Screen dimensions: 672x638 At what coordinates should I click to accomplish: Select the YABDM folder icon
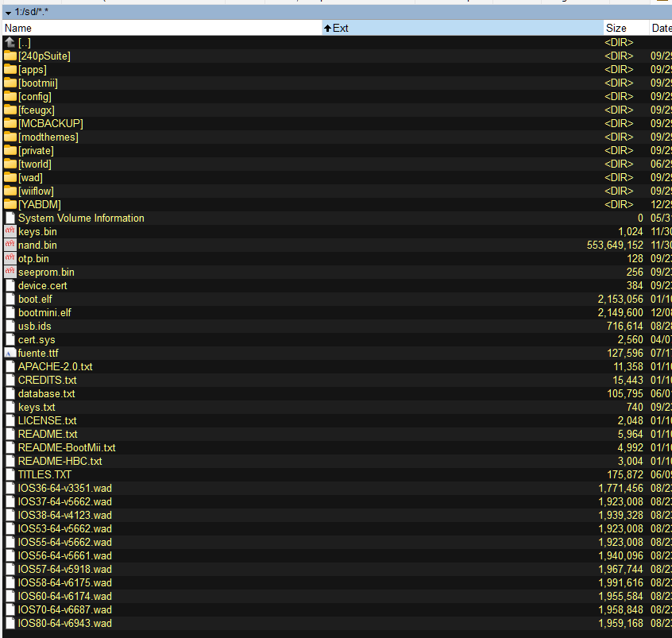pos(10,204)
